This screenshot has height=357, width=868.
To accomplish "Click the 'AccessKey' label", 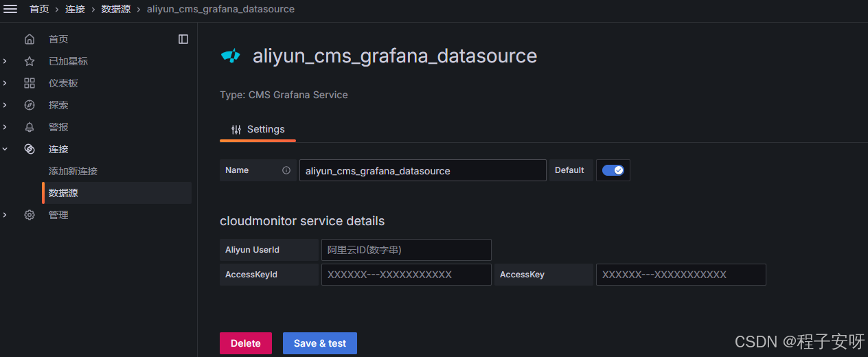I will 522,275.
